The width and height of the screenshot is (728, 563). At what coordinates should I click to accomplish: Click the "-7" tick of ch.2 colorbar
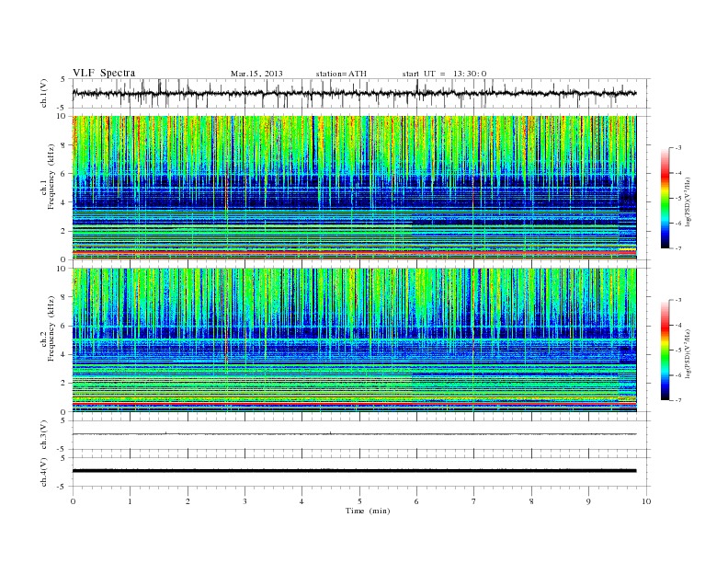pos(678,400)
